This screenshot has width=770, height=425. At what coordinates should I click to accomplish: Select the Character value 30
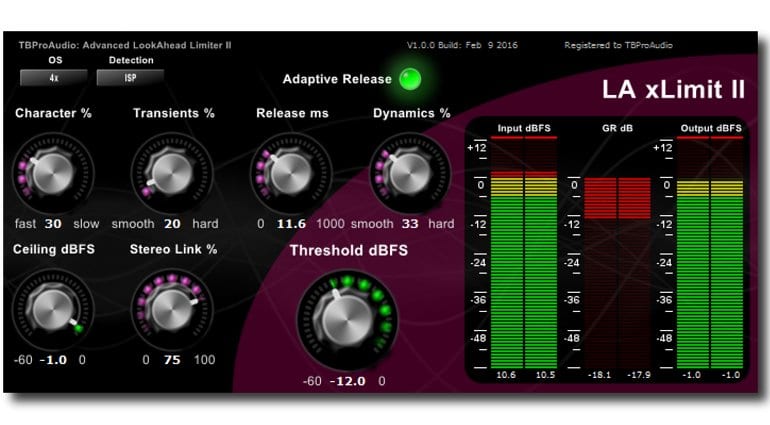53,224
